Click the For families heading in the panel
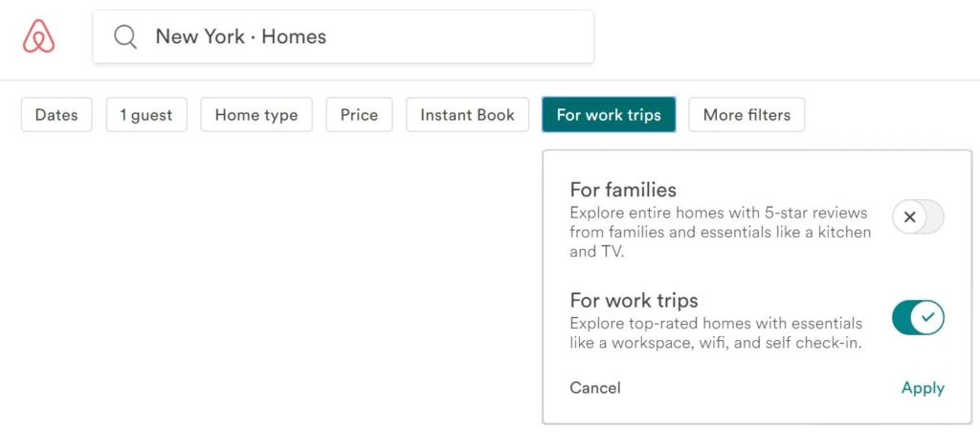The height and width of the screenshot is (432, 980). (623, 189)
